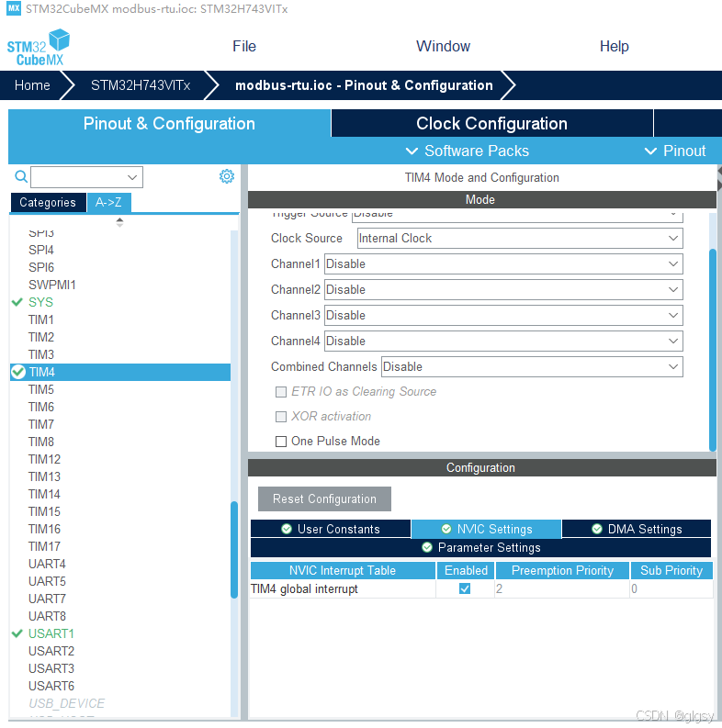Viewport: 722px width, 728px height.
Task: Open the Channel1 dropdown
Action: (503, 263)
